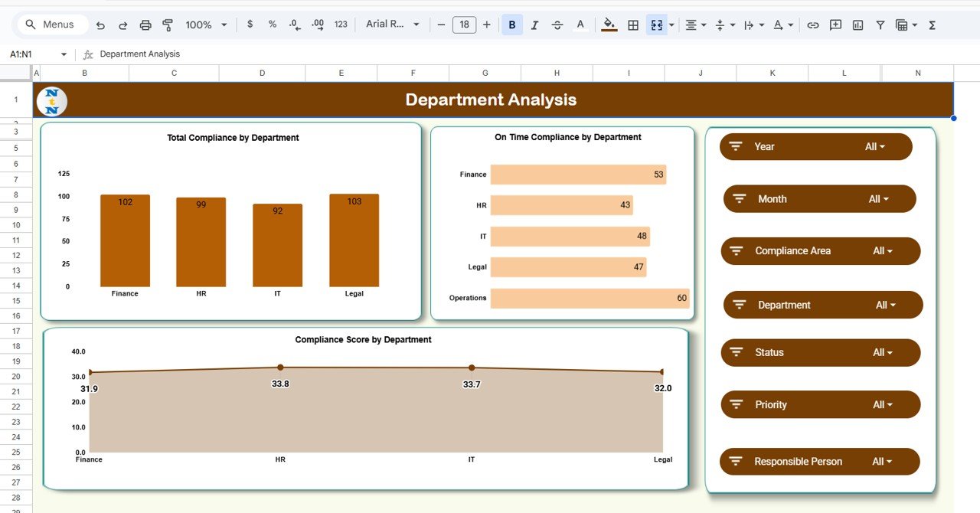Expand the zoom level dropdown

pos(224,24)
